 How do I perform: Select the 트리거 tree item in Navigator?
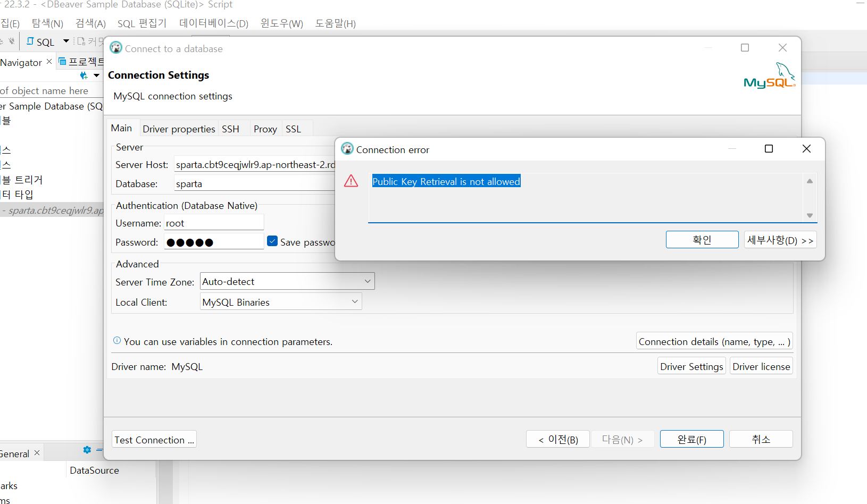coord(21,180)
